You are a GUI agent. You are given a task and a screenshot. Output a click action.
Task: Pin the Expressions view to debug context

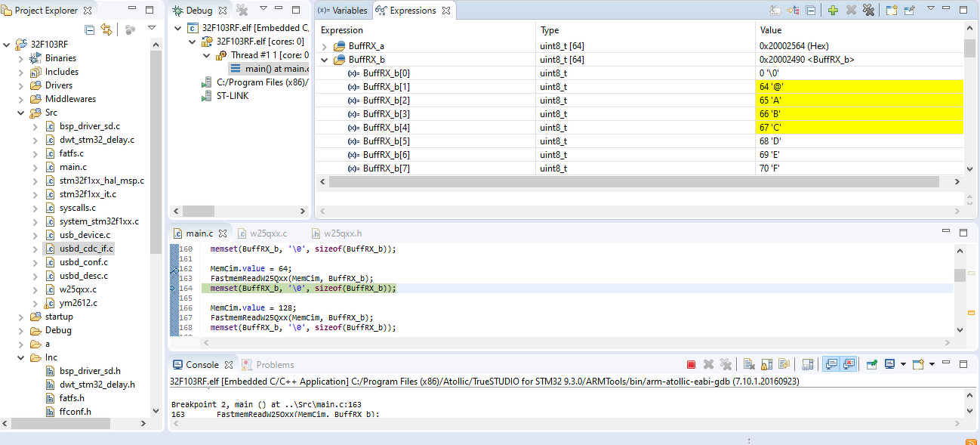click(909, 11)
